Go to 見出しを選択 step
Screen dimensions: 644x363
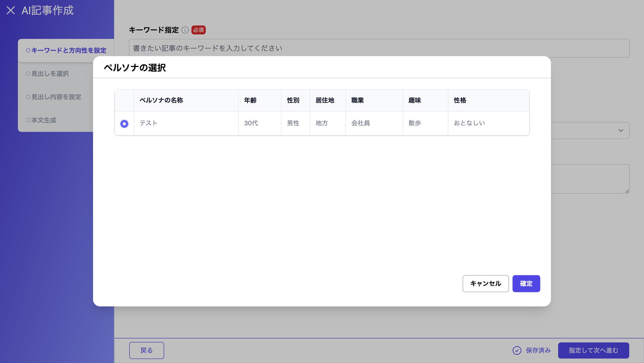pos(48,74)
